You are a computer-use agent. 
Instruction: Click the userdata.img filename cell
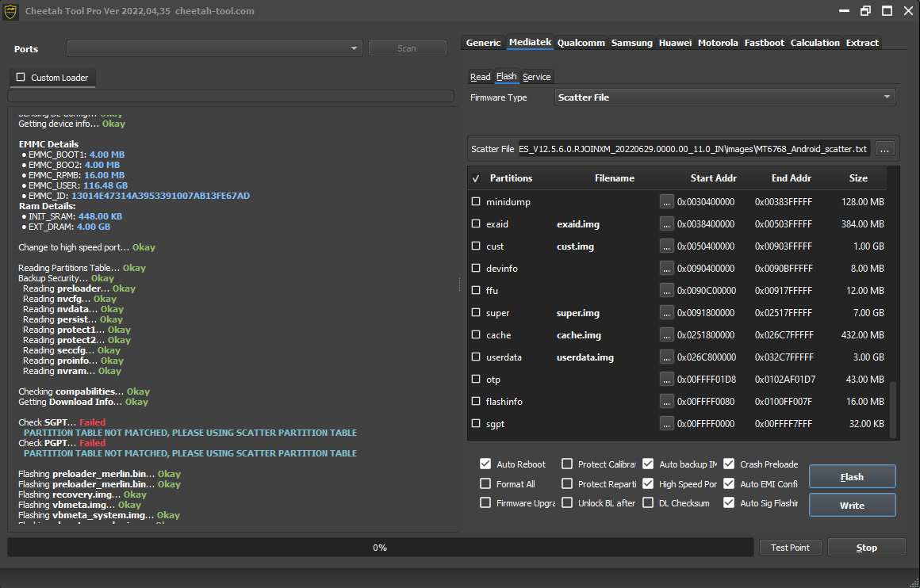coord(585,357)
